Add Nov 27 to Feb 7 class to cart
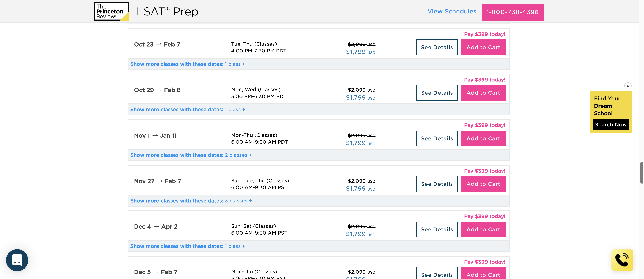The image size is (644, 279). pyautogui.click(x=483, y=184)
